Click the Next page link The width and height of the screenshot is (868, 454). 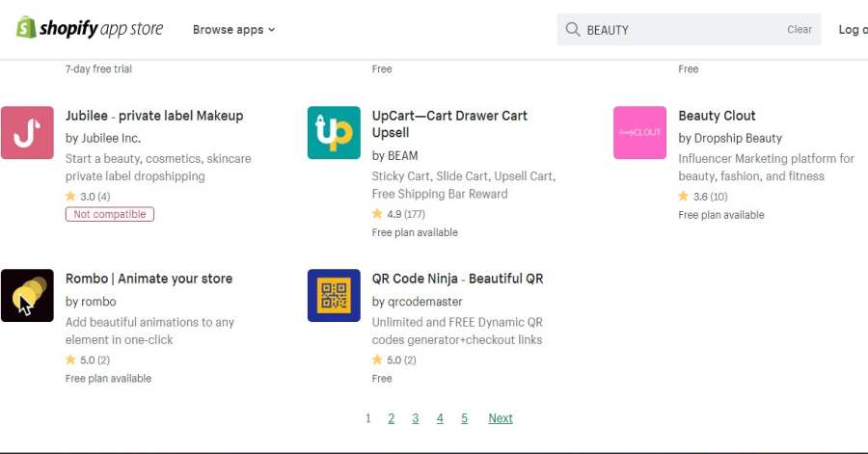[x=501, y=418]
